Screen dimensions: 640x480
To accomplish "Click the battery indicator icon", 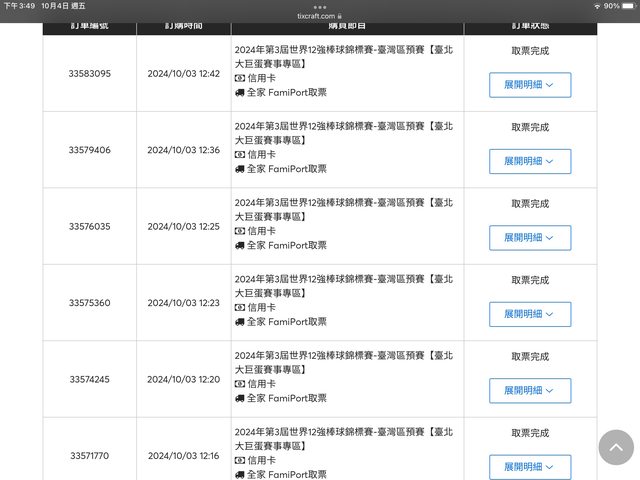I will 626,6.
